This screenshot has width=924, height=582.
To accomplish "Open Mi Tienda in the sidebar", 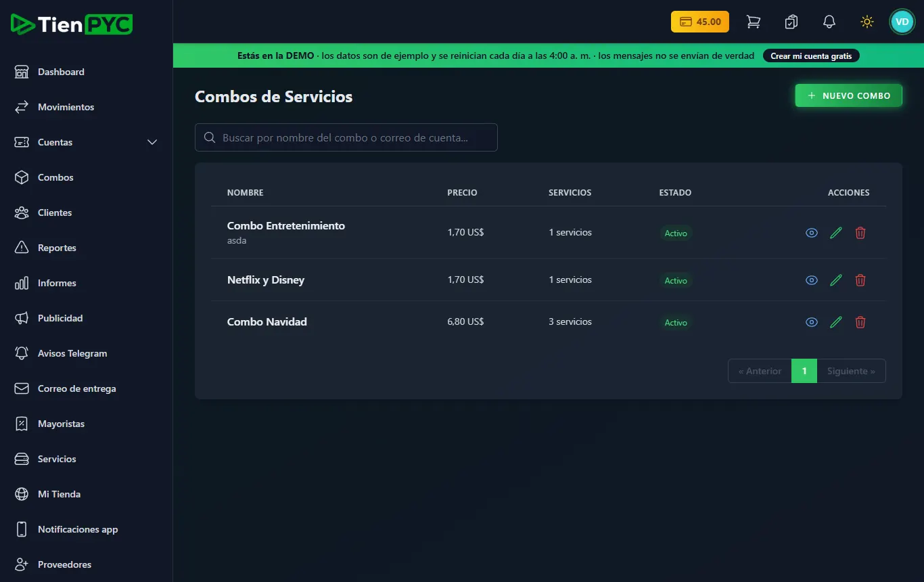I will (x=87, y=494).
